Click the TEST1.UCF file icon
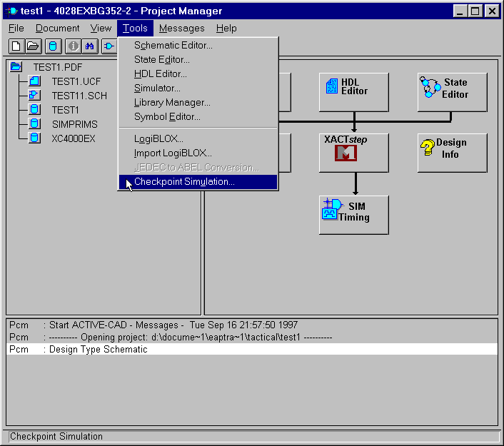Image resolution: width=504 pixels, height=446 pixels. click(35, 81)
